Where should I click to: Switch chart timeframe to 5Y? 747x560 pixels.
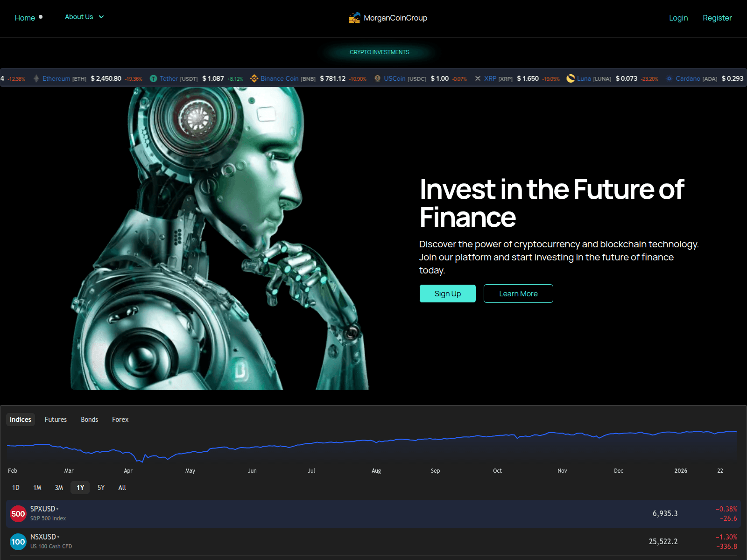click(x=101, y=487)
